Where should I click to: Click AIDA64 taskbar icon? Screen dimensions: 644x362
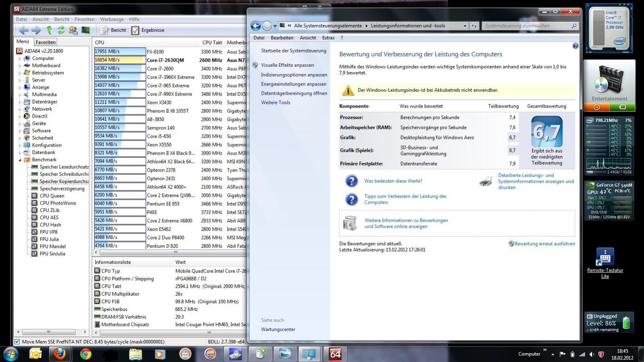point(335,354)
